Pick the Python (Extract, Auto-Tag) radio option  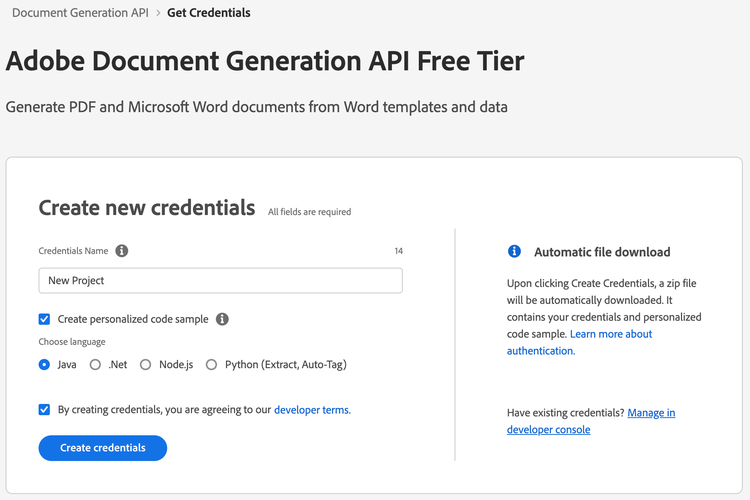[211, 365]
